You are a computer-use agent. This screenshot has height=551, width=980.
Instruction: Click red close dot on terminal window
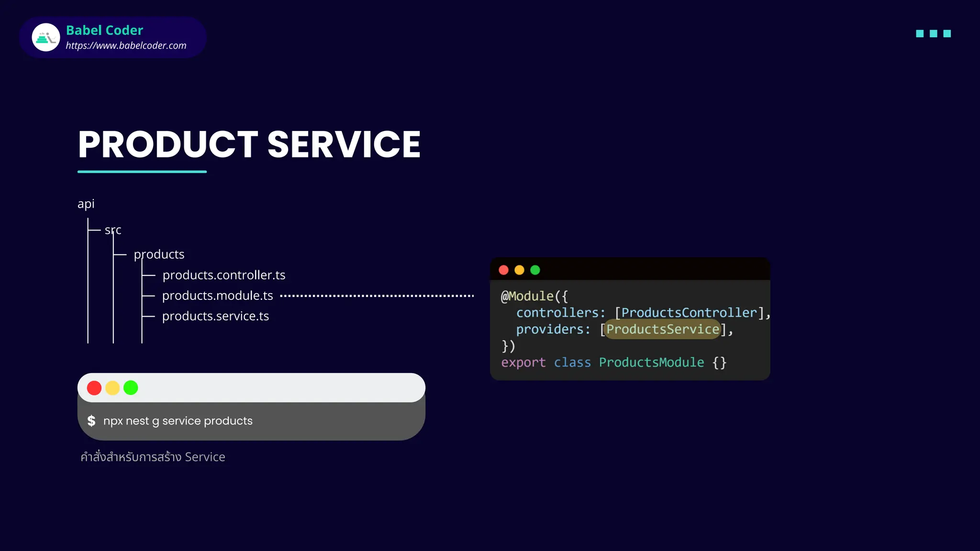[x=94, y=388]
